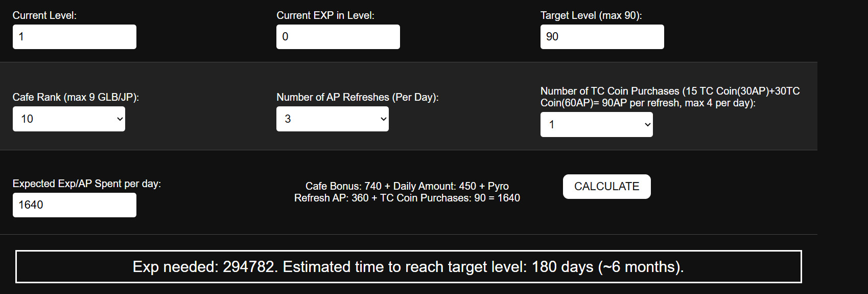868x294 pixels.
Task: Click the "Current EXP in Level:" label
Action: [x=325, y=15]
